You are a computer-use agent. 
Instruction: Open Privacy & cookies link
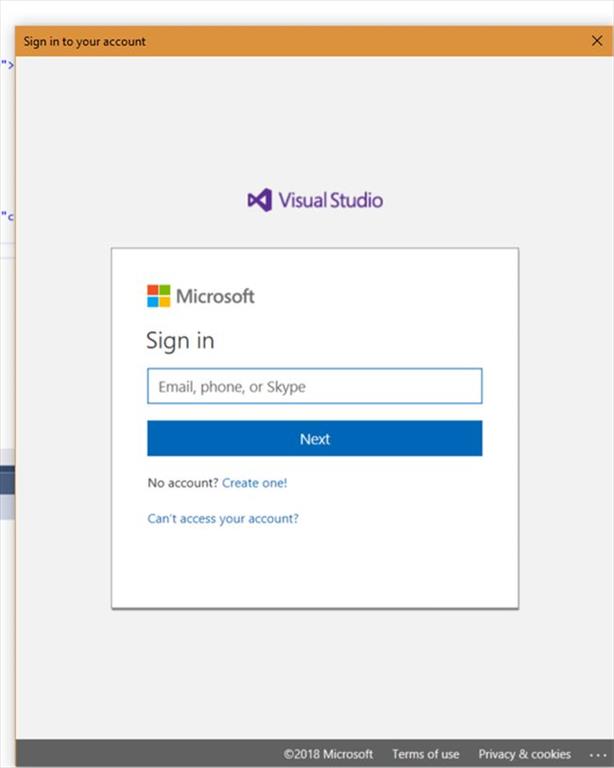coord(524,754)
